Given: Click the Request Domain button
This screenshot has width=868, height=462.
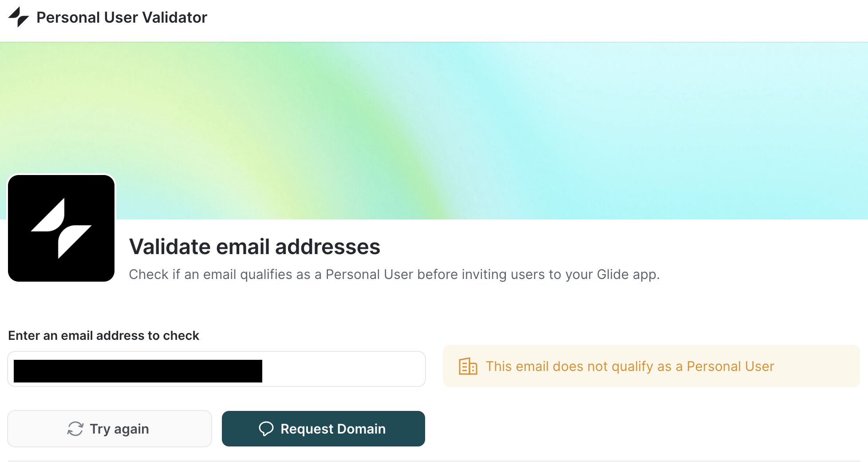Looking at the screenshot, I should [x=324, y=429].
